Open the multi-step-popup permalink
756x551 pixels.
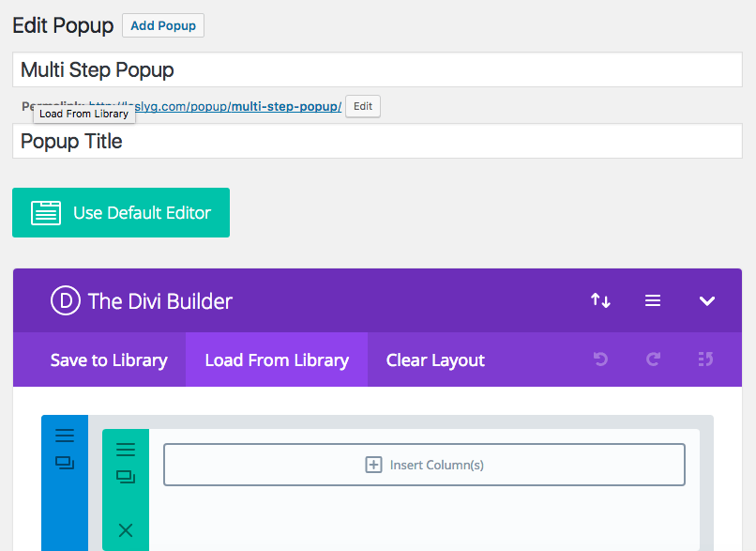[215, 106]
